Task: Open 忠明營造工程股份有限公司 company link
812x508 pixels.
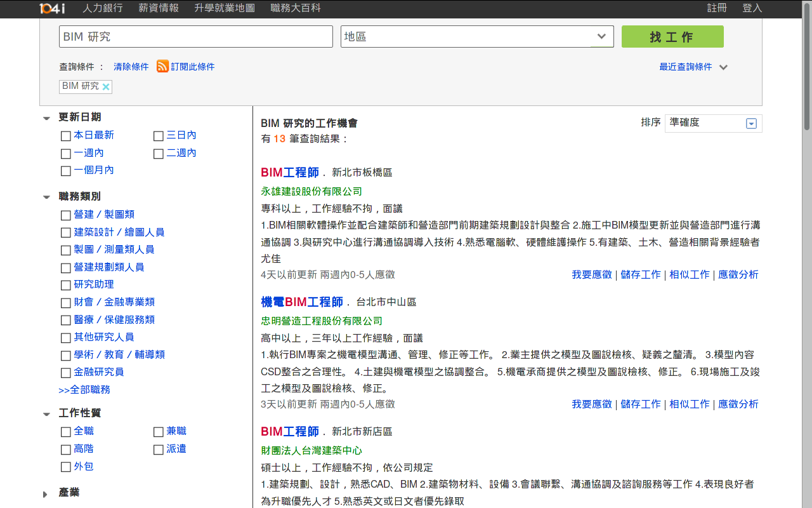Action: (x=322, y=321)
